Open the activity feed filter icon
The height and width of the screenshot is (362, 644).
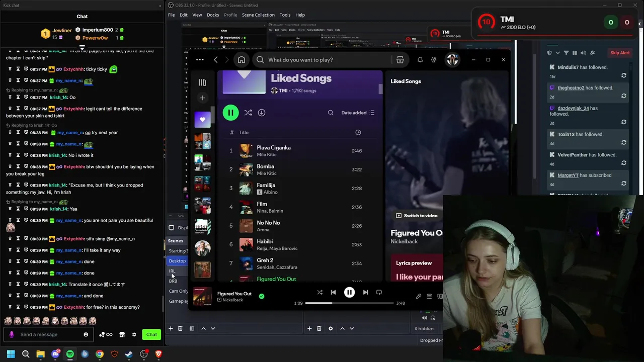point(566,53)
